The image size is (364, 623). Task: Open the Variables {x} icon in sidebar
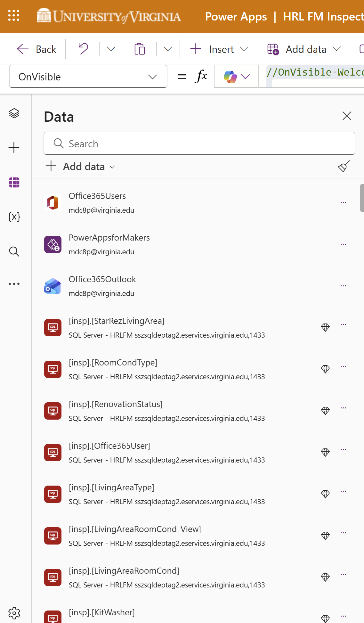[14, 217]
